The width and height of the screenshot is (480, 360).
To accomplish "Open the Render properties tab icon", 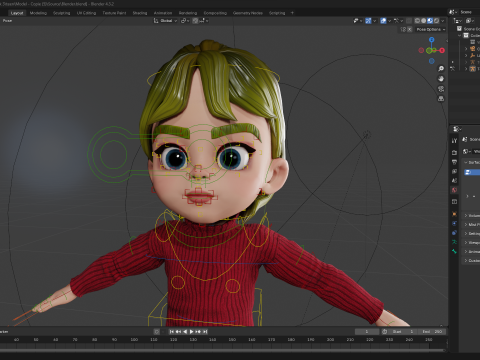I will [454, 152].
